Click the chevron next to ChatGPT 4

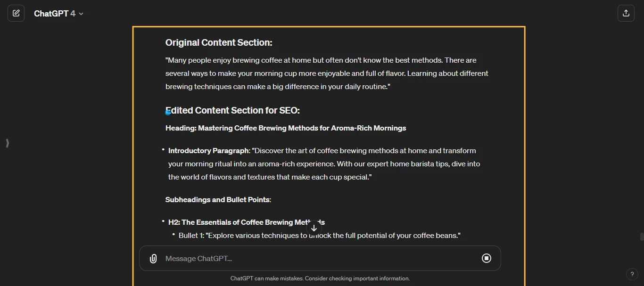coord(81,14)
